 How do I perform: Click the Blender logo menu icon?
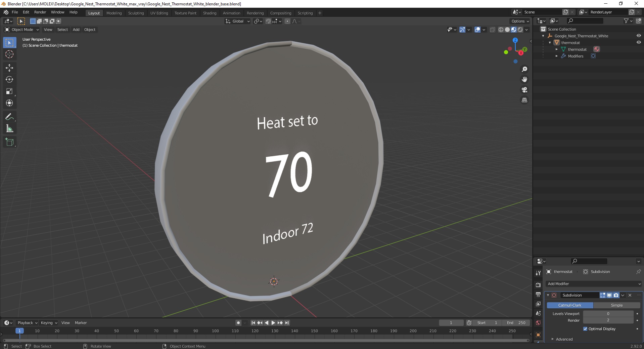coord(6,12)
